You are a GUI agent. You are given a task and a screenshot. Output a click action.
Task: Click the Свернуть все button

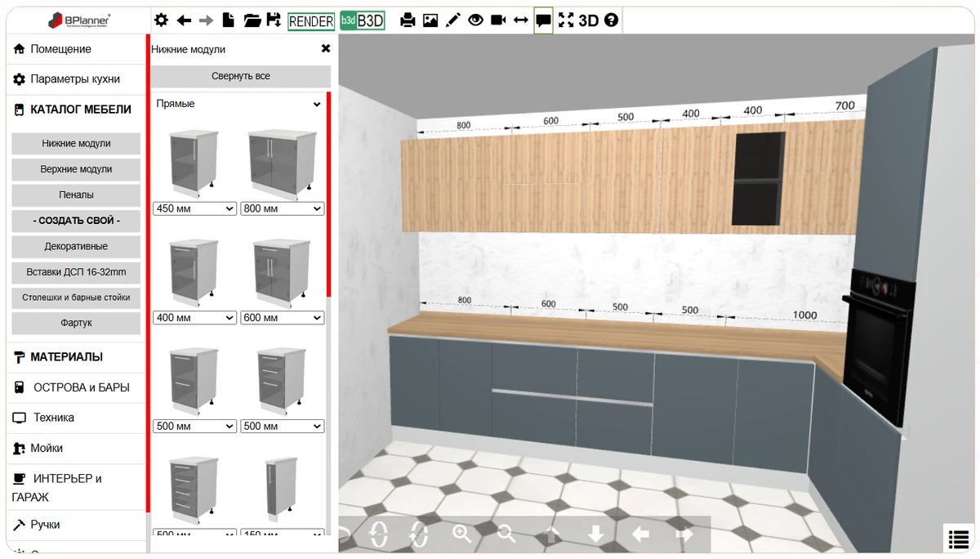tap(240, 76)
